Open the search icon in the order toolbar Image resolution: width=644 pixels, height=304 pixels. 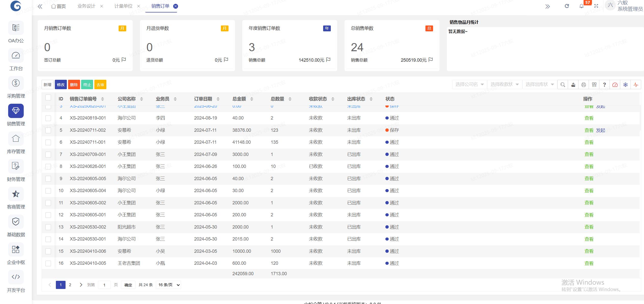pyautogui.click(x=563, y=84)
